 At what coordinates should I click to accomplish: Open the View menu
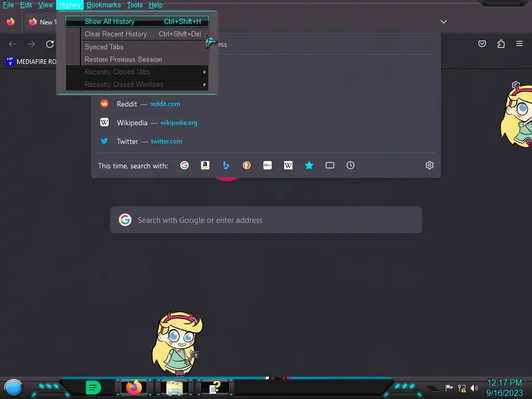pyautogui.click(x=46, y=5)
